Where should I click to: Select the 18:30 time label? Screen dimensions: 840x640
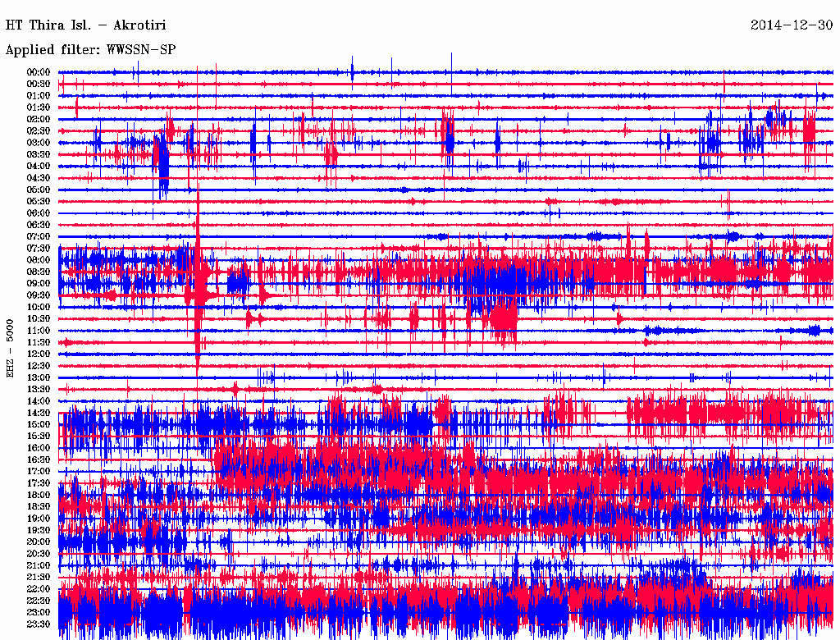point(39,506)
